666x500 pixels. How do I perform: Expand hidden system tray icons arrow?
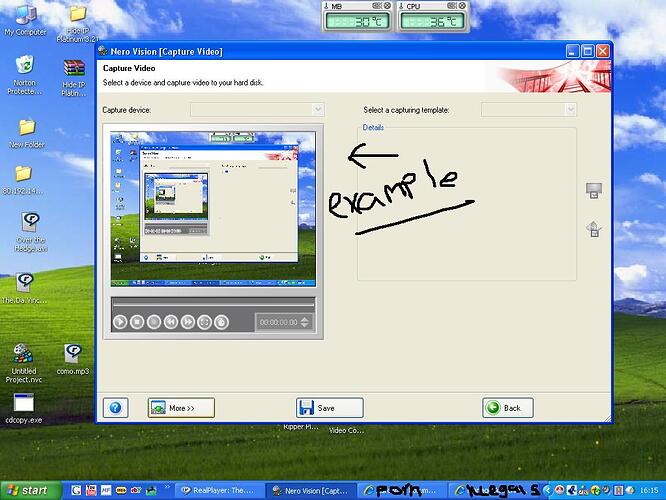point(547,491)
